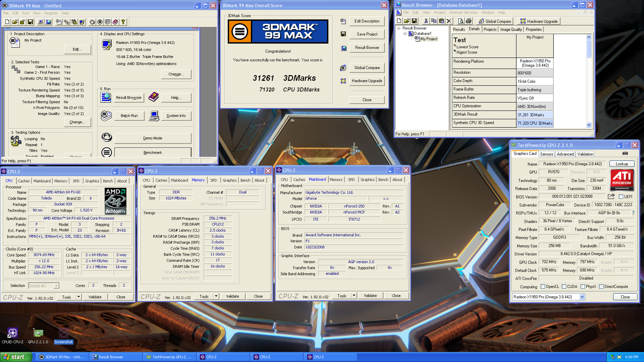The width and height of the screenshot is (644, 362).
Task: Toggle CUDA checkbox in GPU-Z
Action: (x=564, y=287)
